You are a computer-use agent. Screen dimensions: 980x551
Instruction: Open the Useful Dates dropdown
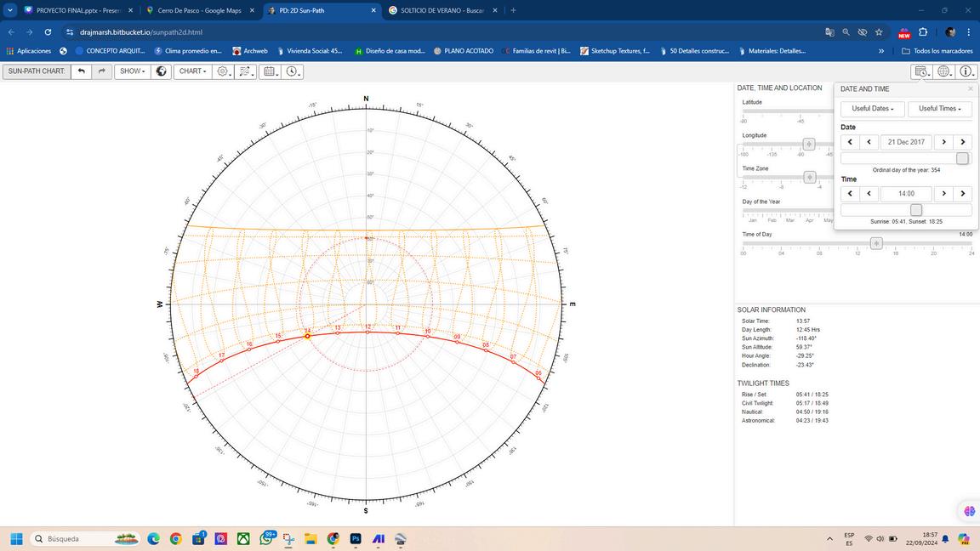872,109
